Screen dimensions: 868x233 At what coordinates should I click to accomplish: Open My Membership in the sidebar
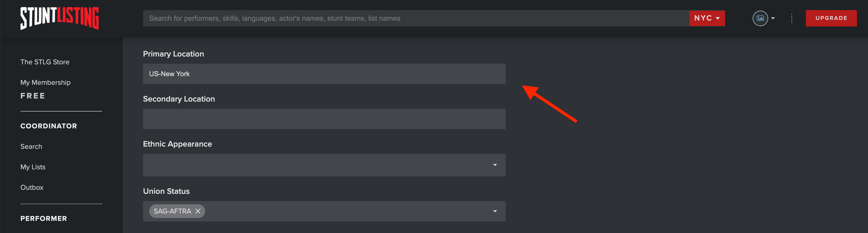46,83
